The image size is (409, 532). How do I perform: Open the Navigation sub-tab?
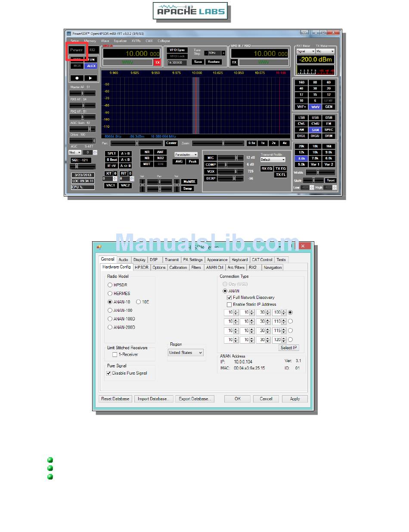click(273, 268)
